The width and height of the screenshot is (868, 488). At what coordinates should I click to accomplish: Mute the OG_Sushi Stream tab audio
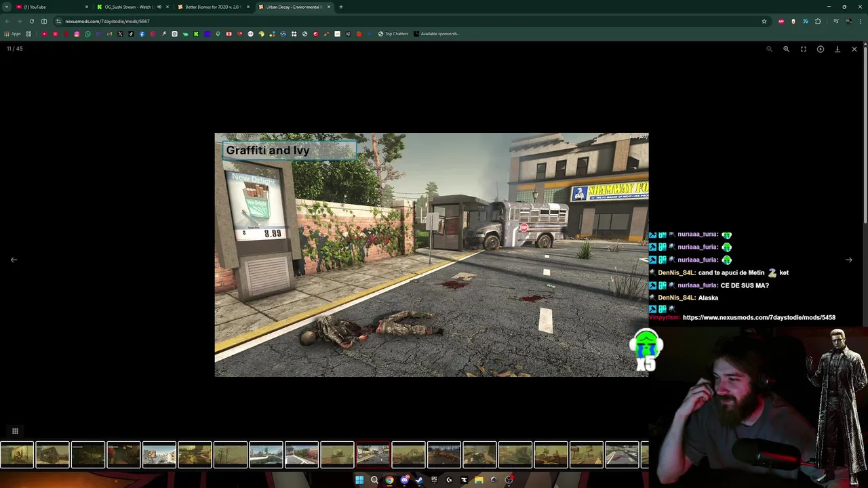pos(159,7)
